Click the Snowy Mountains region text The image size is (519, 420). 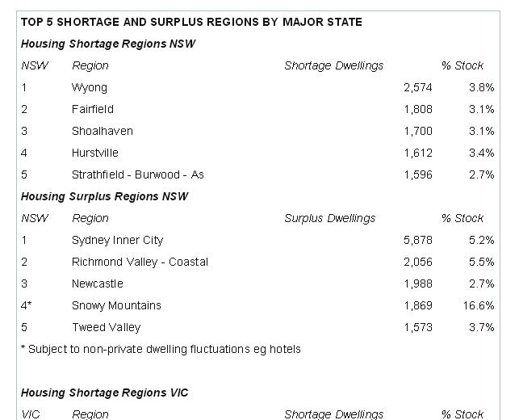116,305
